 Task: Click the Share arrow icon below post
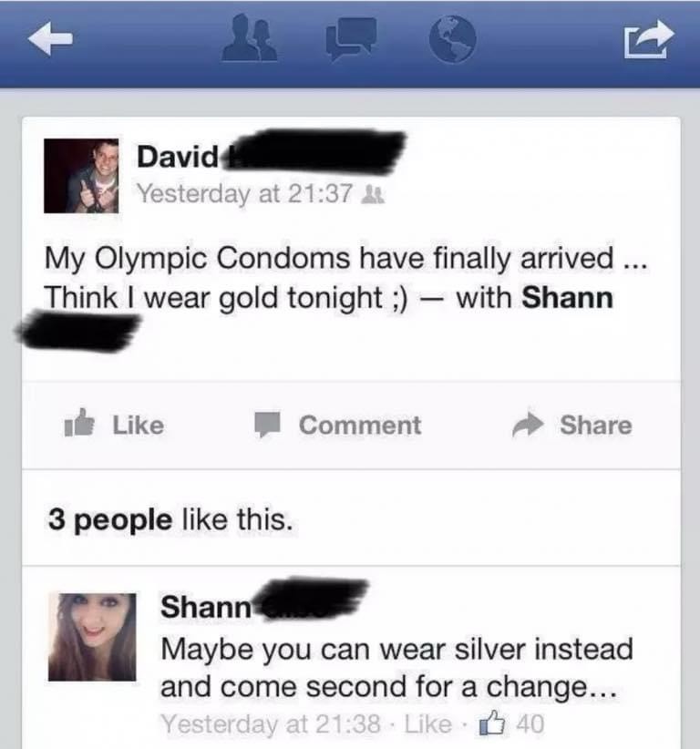(528, 425)
